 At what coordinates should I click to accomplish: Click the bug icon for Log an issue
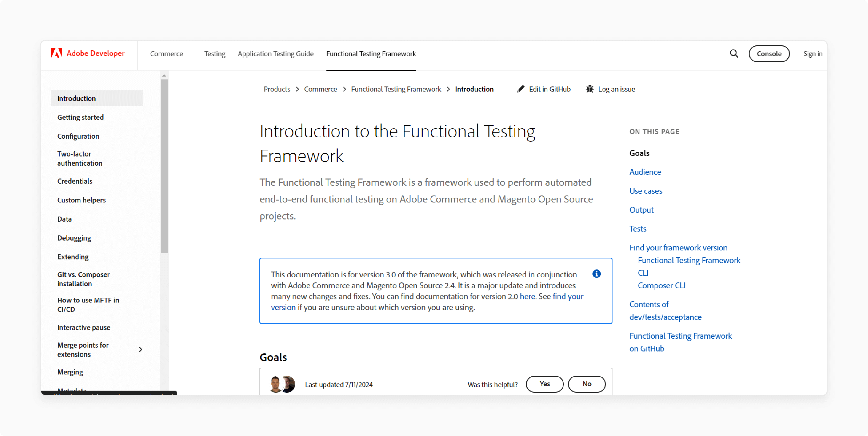[590, 89]
